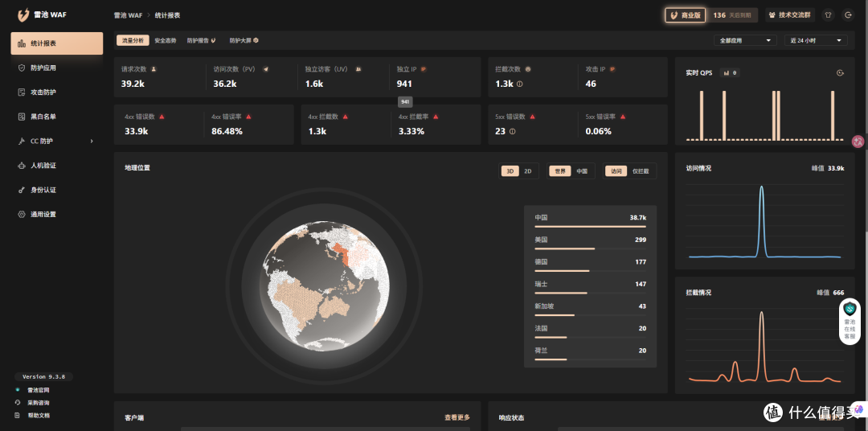Click the icon beside 拦截次数
The height and width of the screenshot is (431, 868).
pyautogui.click(x=527, y=69)
